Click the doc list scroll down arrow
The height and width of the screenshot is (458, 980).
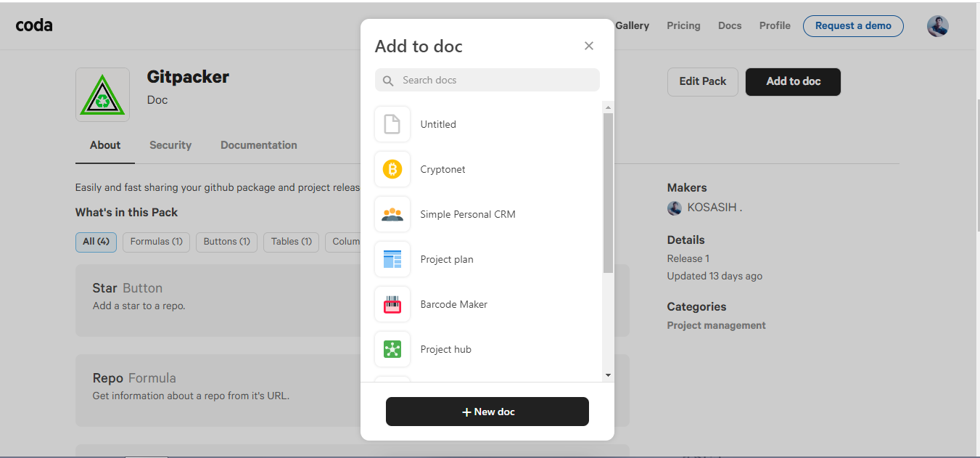[x=608, y=375]
